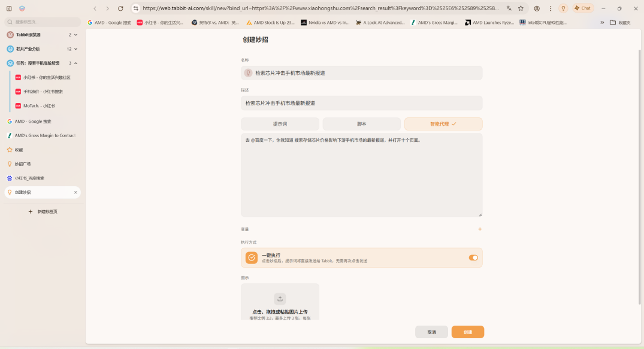
Task: Switch to the 脚本 tab
Action: (x=361, y=124)
